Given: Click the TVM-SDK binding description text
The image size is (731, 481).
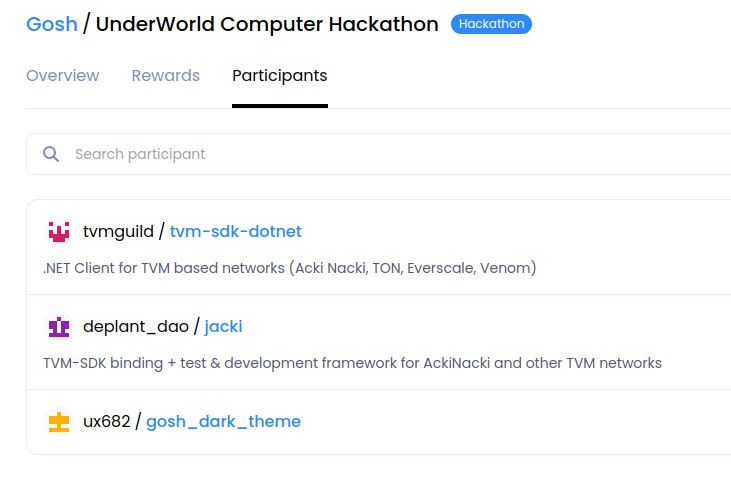Looking at the screenshot, I should coord(352,363).
